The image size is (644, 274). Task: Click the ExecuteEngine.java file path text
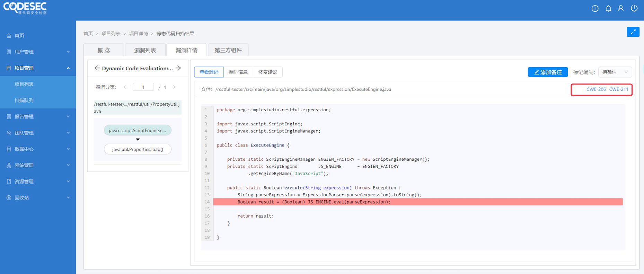(303, 89)
